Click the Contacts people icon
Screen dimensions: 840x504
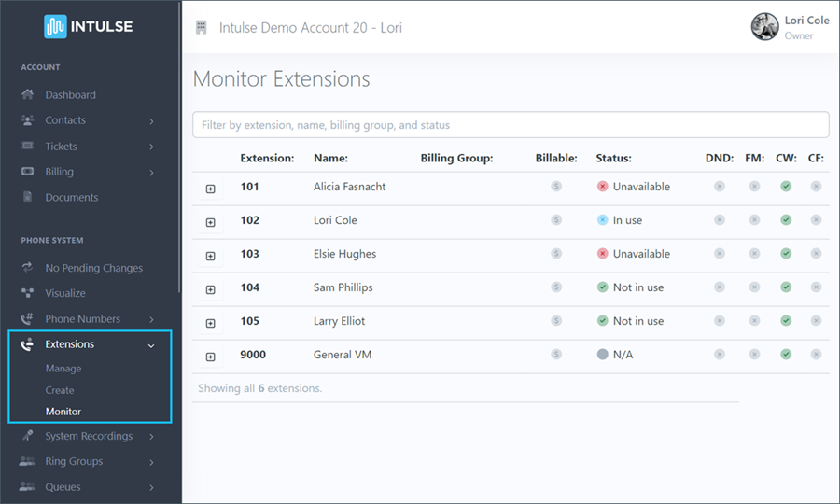pos(27,120)
